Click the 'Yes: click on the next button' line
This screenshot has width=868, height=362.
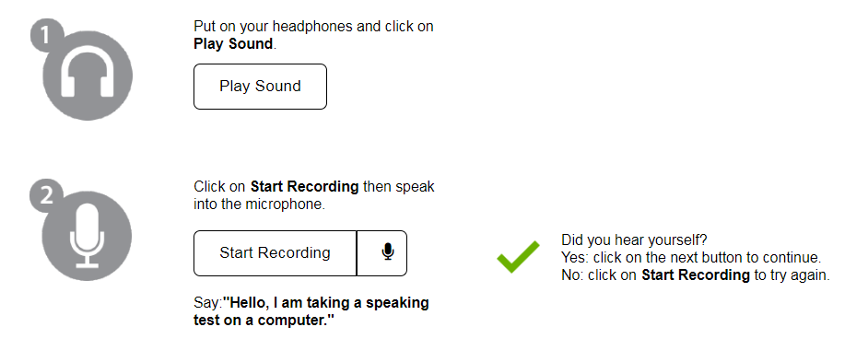[691, 258]
